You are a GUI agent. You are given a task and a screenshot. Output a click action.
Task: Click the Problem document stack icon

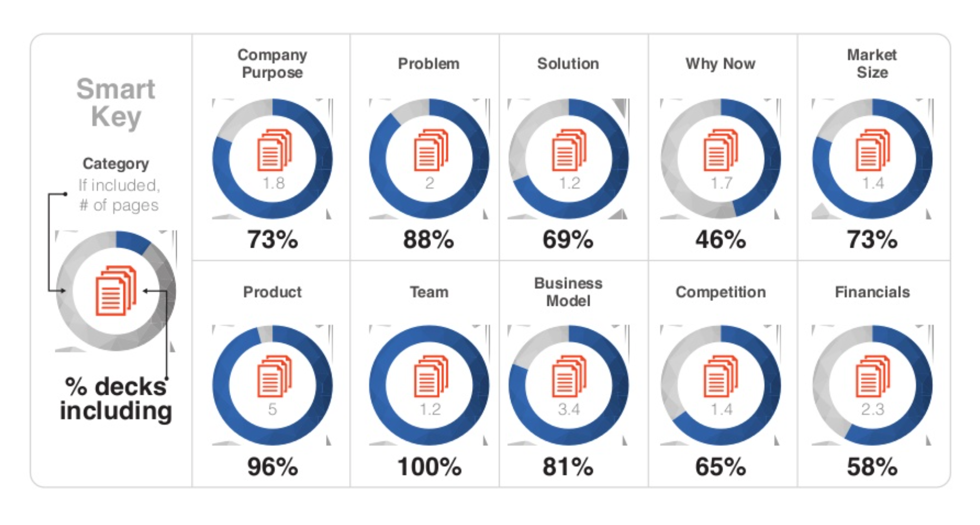(431, 150)
